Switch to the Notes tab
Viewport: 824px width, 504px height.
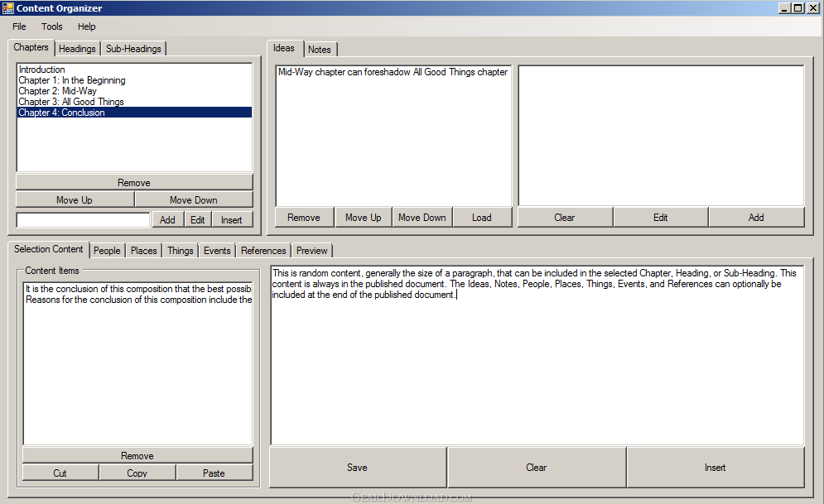320,50
